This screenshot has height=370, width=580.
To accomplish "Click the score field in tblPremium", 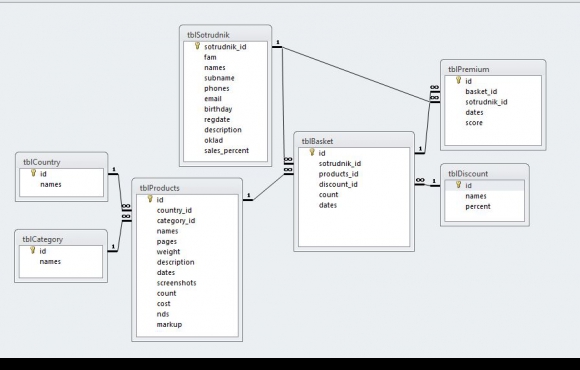I will coord(474,122).
